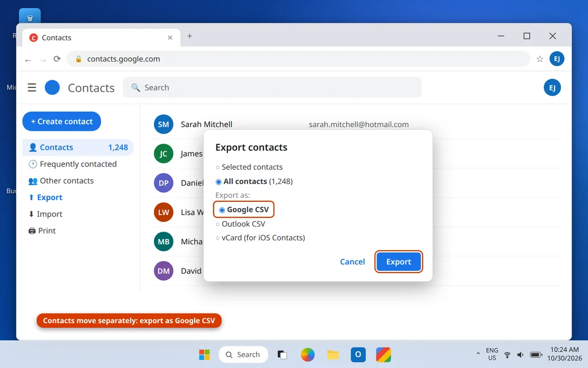
Task: Click the blue Contacts logo icon
Action: pyautogui.click(x=52, y=87)
